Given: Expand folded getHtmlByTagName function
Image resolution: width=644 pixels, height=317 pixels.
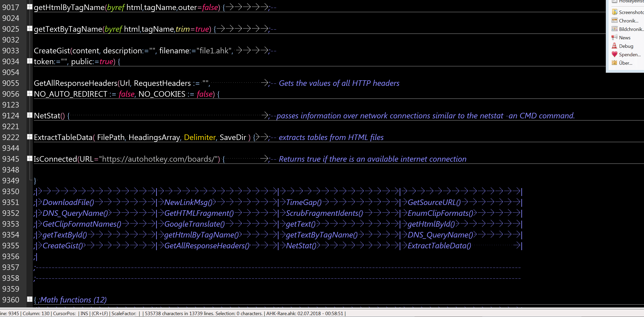Looking at the screenshot, I should 30,7.
